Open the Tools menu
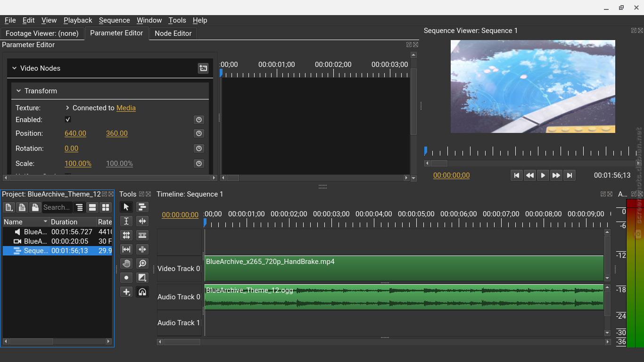This screenshot has width=644, height=362. tap(177, 20)
